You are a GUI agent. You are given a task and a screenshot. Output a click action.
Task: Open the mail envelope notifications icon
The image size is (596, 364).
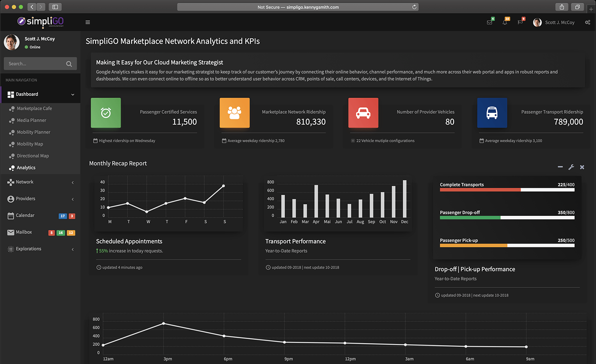(490, 22)
